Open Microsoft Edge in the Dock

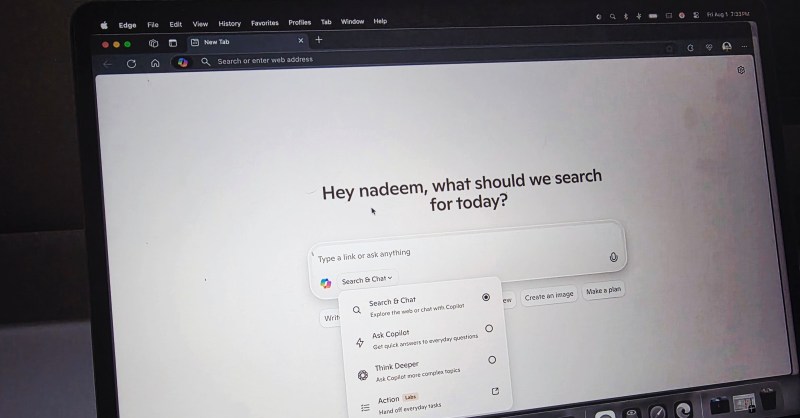point(683,409)
